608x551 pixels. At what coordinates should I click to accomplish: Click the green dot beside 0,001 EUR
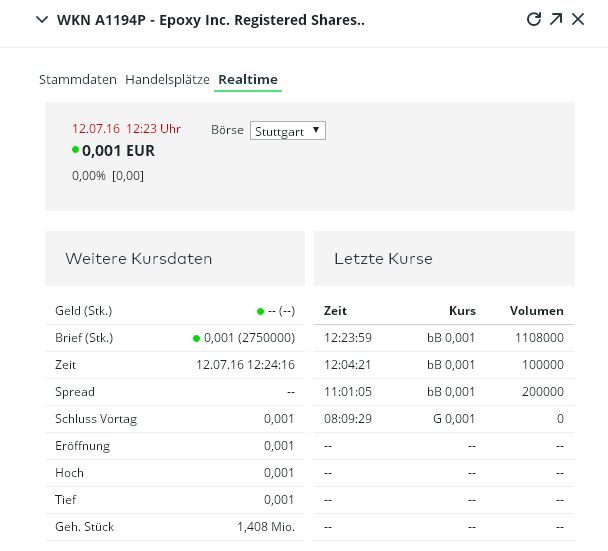pyautogui.click(x=75, y=150)
